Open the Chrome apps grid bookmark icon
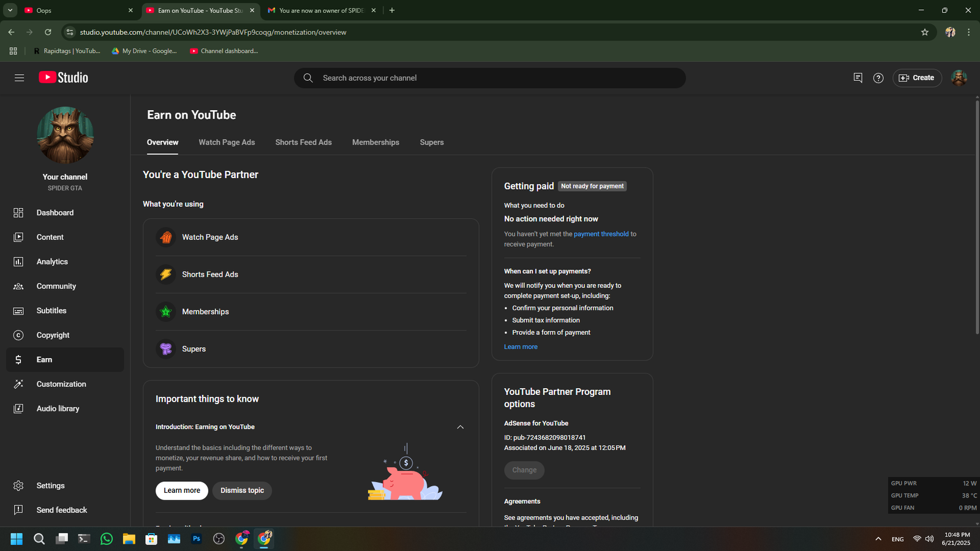The width and height of the screenshot is (980, 551). [13, 51]
